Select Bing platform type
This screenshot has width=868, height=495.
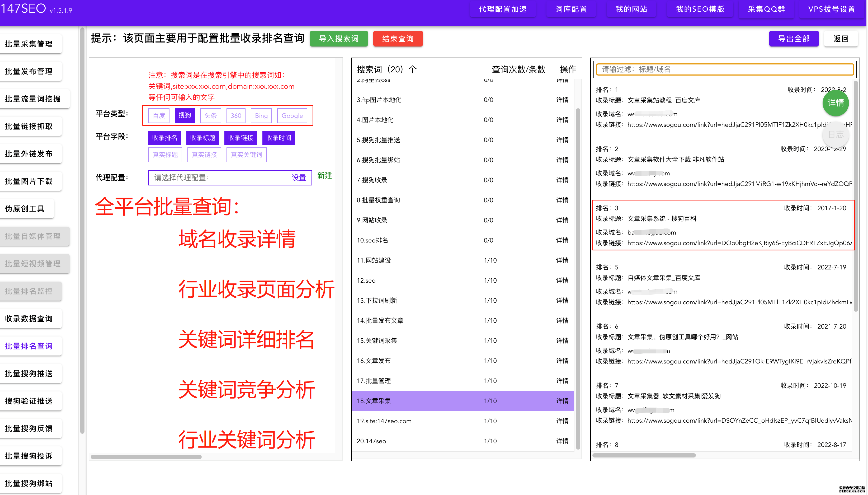(x=261, y=116)
